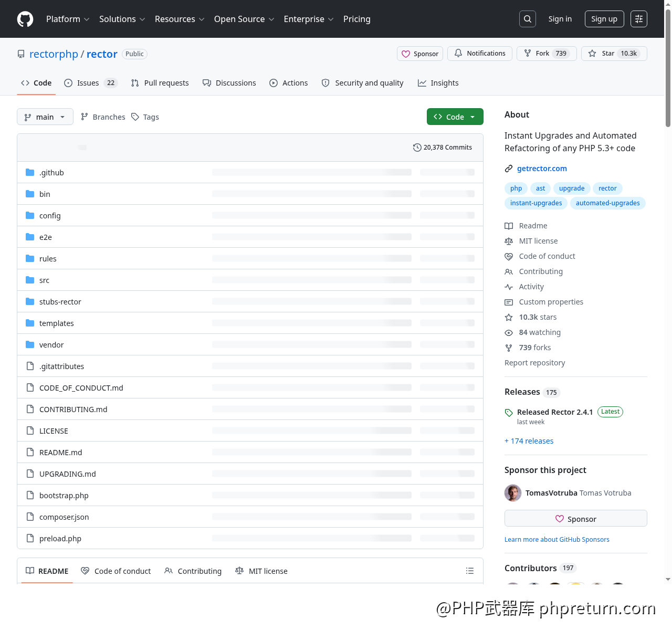Click the scales icon next to MIT license
This screenshot has height=630, width=672.
pyautogui.click(x=509, y=241)
